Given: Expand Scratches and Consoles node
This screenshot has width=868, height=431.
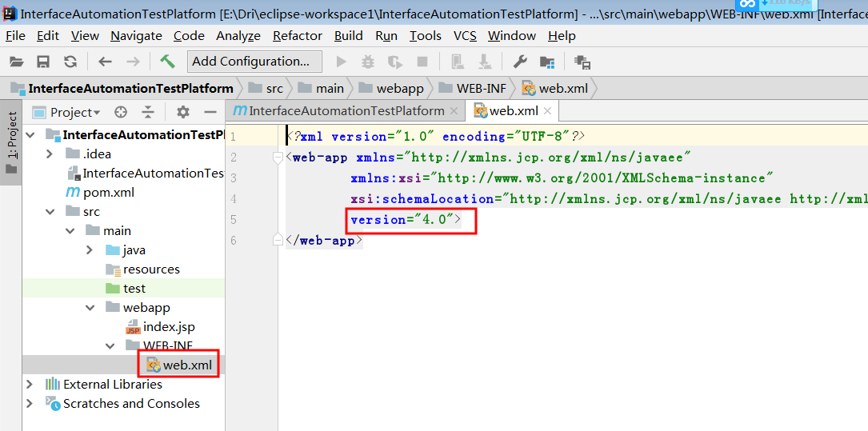Looking at the screenshot, I should click(x=30, y=403).
